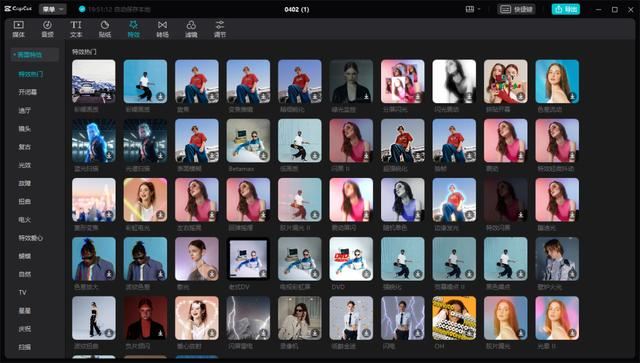Click the teal auto-save status indicator
Image resolution: width=640 pixels, height=363 pixels.
[82, 9]
